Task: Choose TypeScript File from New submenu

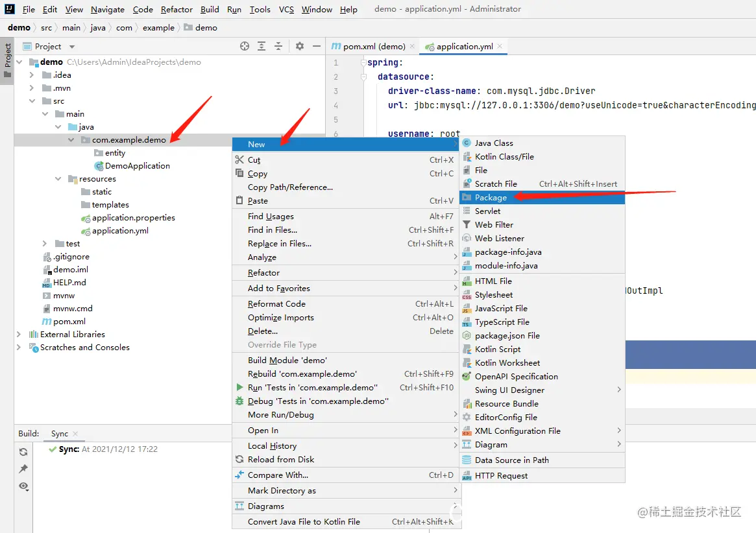Action: pos(542,322)
